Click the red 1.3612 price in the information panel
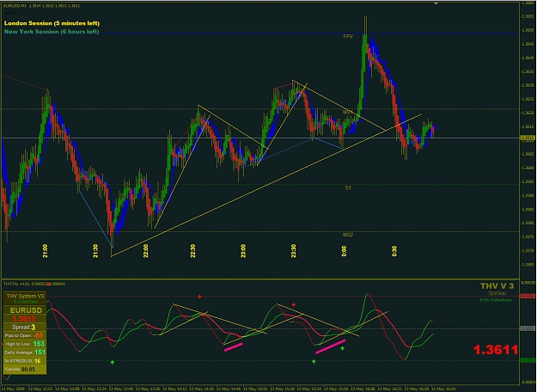This screenshot has width=537, height=392. coord(24,319)
